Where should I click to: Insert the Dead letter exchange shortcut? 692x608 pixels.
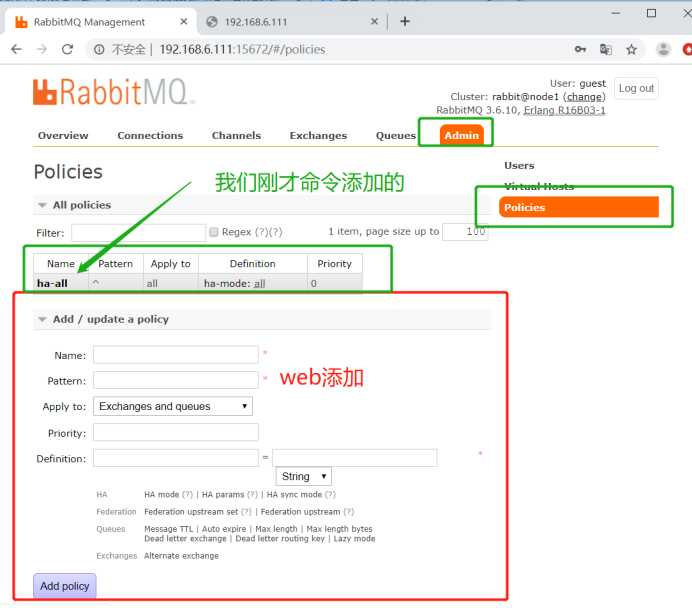click(x=185, y=539)
